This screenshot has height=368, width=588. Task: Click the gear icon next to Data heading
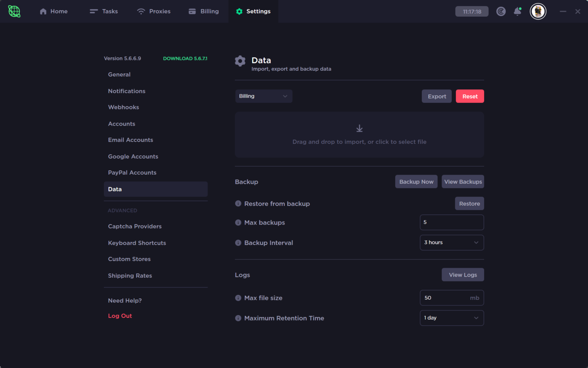(240, 61)
